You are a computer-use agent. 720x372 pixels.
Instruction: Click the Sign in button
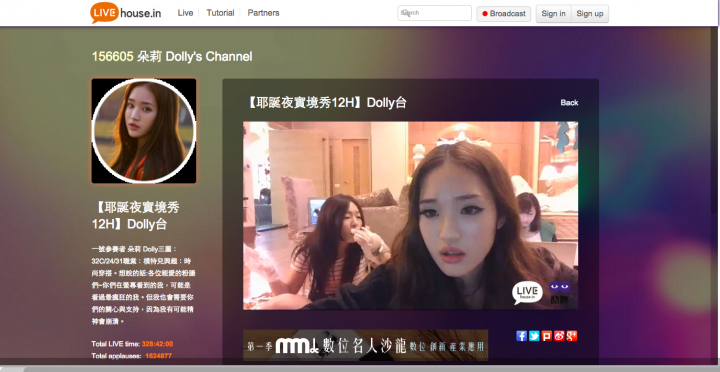553,14
